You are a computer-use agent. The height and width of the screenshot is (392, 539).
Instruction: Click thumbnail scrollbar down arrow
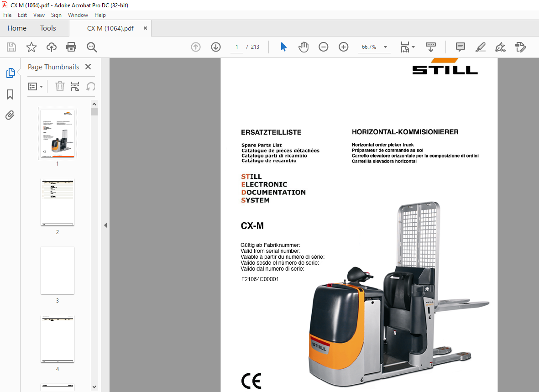(94, 387)
